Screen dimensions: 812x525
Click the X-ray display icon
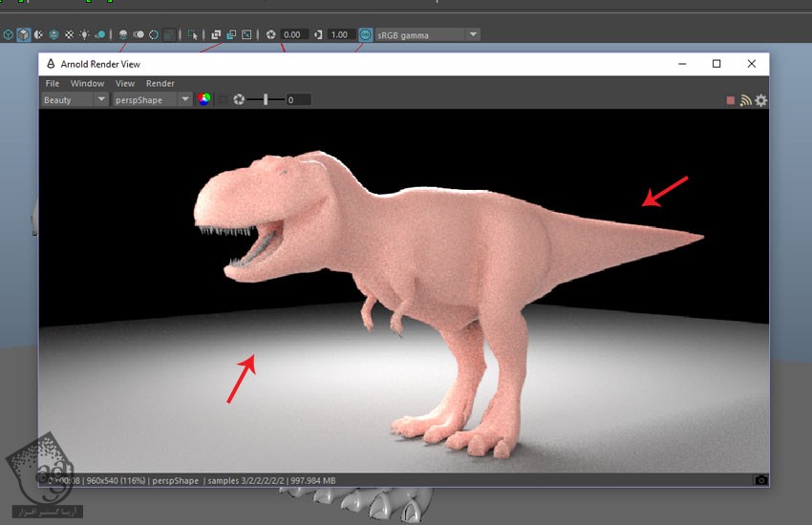click(216, 34)
